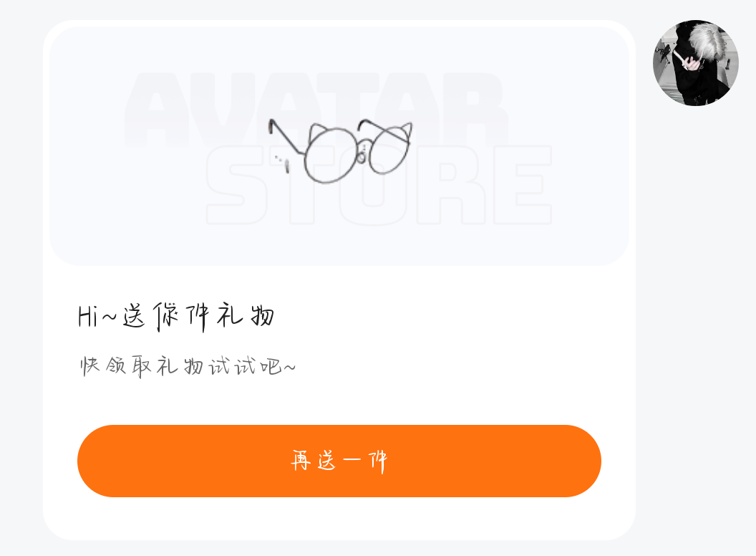Viewport: 756px width, 556px height.
Task: Tap the white card area below the subtitle
Action: pos(339,401)
